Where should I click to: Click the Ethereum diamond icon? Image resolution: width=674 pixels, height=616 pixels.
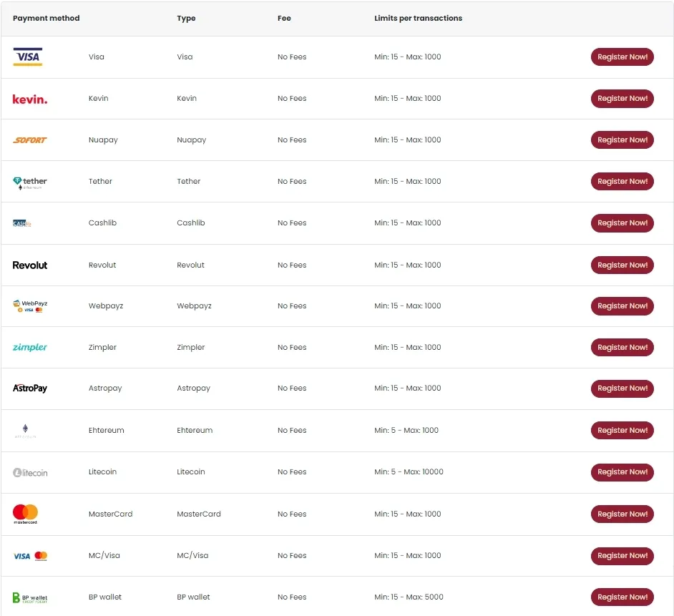point(25,430)
